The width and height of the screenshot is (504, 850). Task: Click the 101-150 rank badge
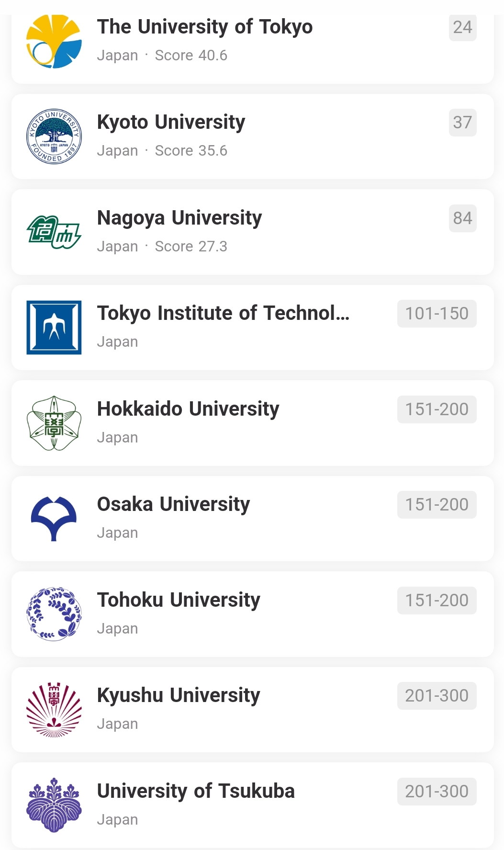tap(437, 314)
